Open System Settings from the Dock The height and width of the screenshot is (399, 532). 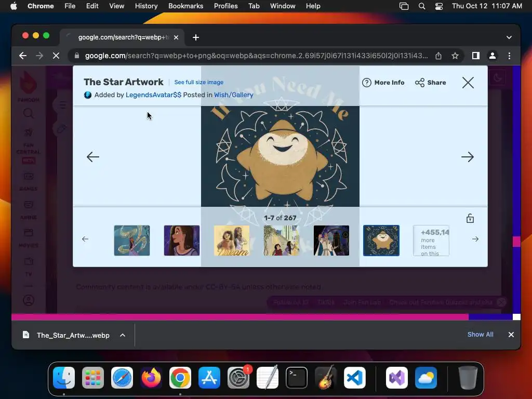pyautogui.click(x=238, y=378)
